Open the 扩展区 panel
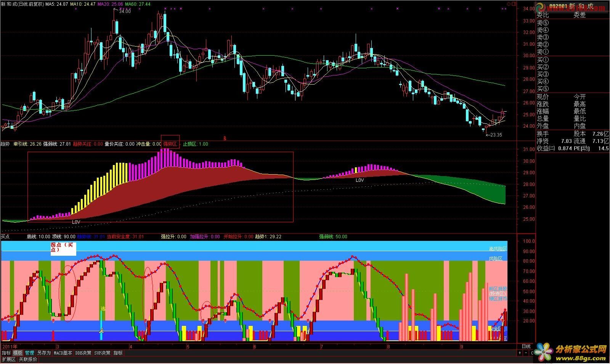The height and width of the screenshot is (364, 610). click(x=8, y=359)
